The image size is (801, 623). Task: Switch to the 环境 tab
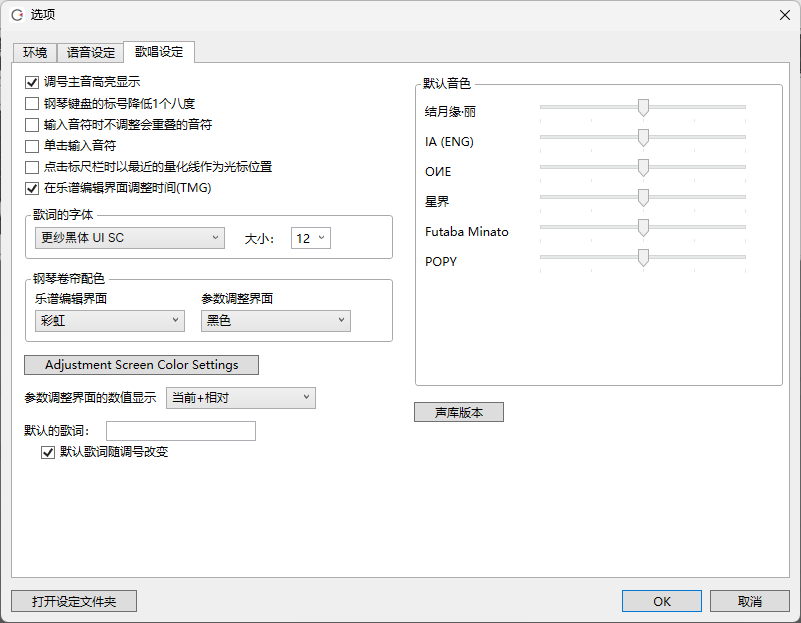click(35, 53)
